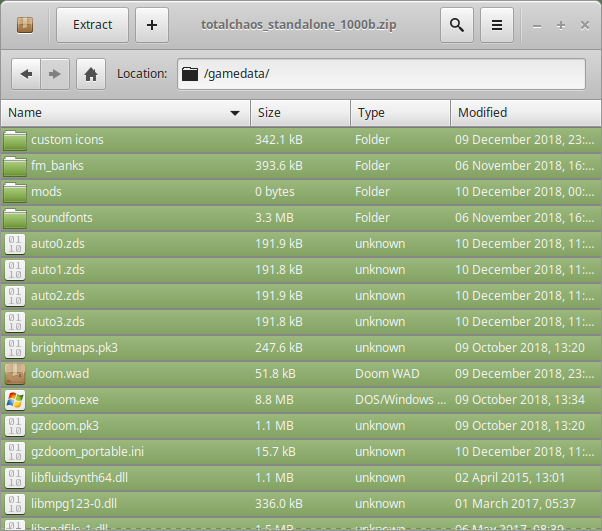The height and width of the screenshot is (531, 602).
Task: Select the doom.wad file name
Action: [x=60, y=374]
